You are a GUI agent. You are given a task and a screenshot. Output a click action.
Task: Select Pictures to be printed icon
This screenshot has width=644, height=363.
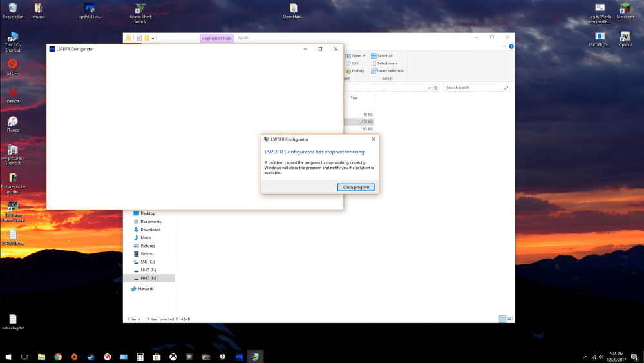[13, 183]
